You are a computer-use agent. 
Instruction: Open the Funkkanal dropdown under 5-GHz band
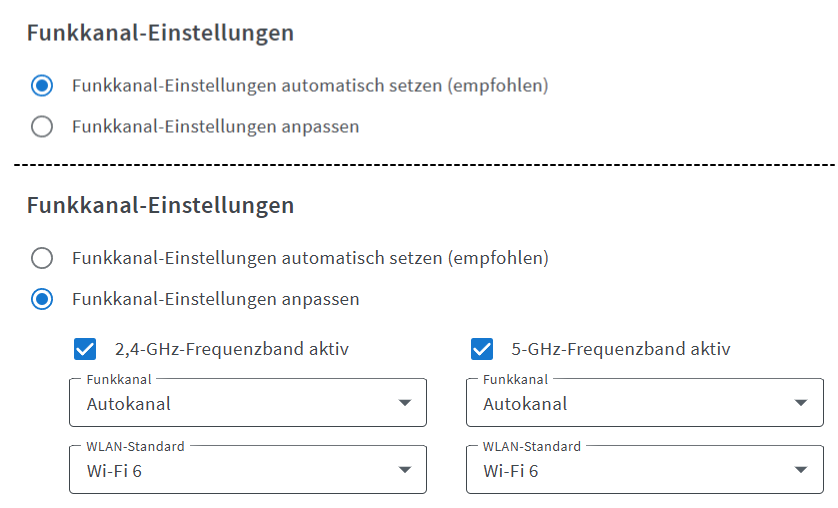pyautogui.click(x=644, y=403)
